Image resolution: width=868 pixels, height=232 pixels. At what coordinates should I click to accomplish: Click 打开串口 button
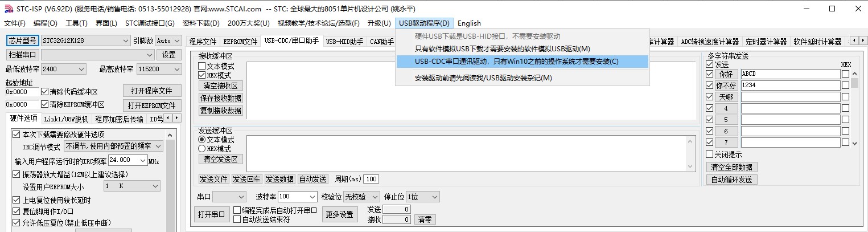tap(212, 215)
